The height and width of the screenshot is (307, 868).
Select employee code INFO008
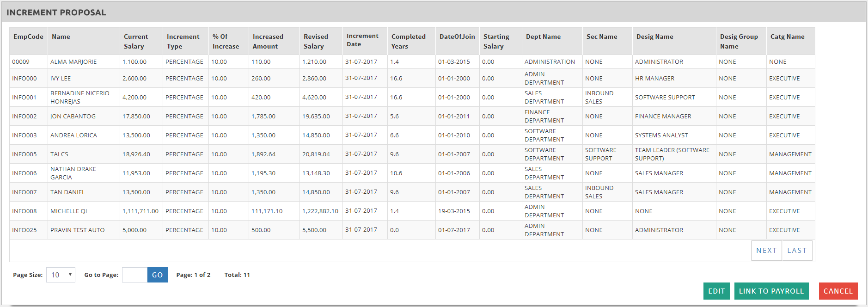pyautogui.click(x=24, y=211)
